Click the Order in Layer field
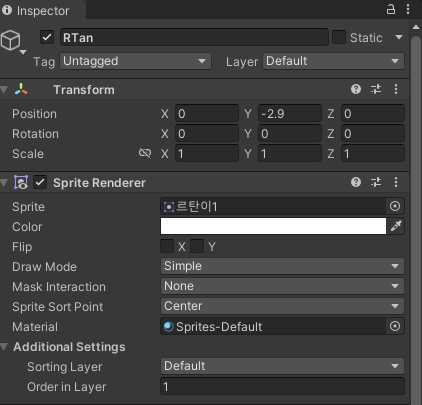 pos(282,386)
